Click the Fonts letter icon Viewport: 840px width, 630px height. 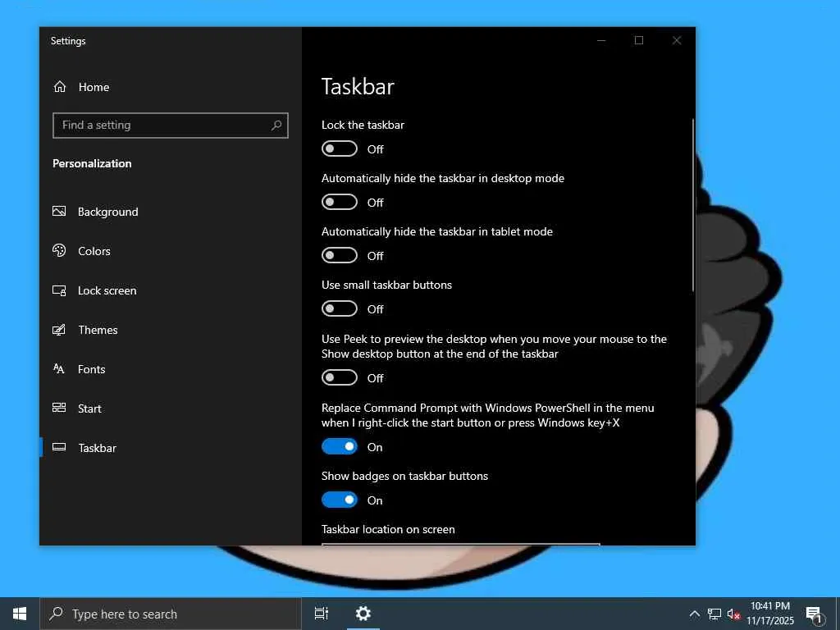pyautogui.click(x=59, y=368)
